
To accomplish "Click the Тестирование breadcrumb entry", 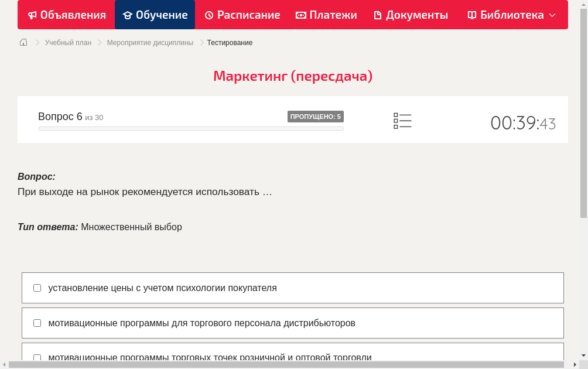I will click(x=229, y=42).
